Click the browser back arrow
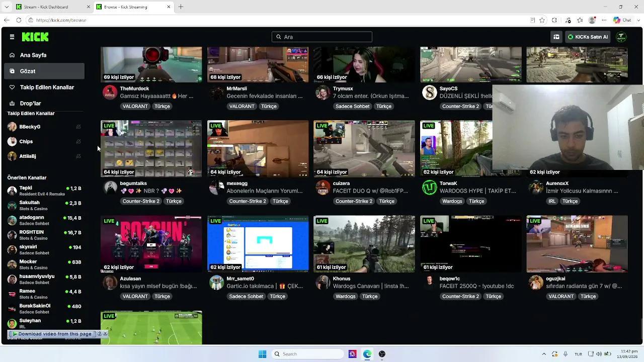This screenshot has height=362, width=644. (x=7, y=20)
